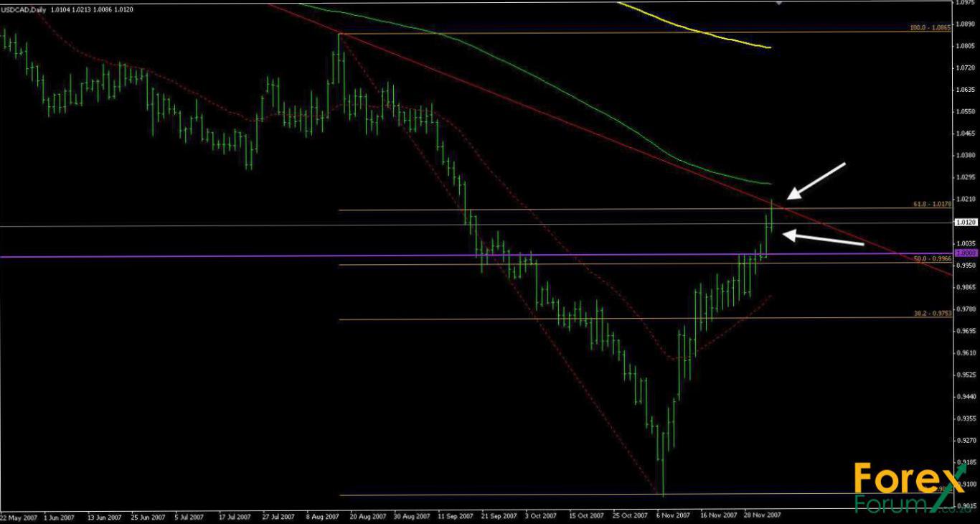Click the 8 Aug 2007 date label
The image size is (980, 524).
tap(321, 515)
